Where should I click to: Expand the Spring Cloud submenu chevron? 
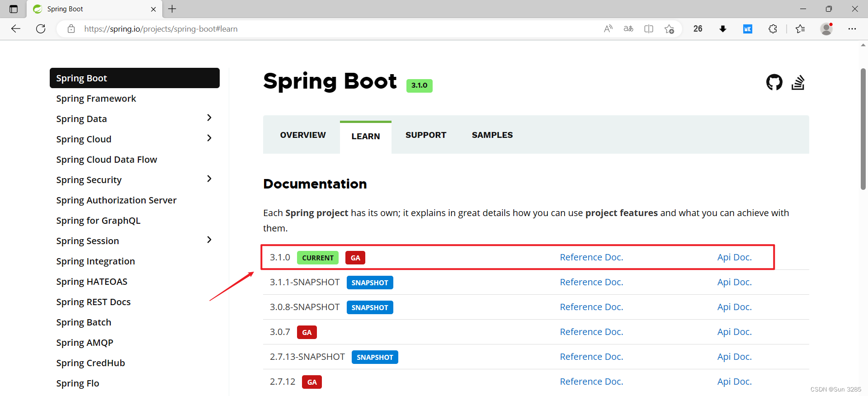[x=209, y=138]
